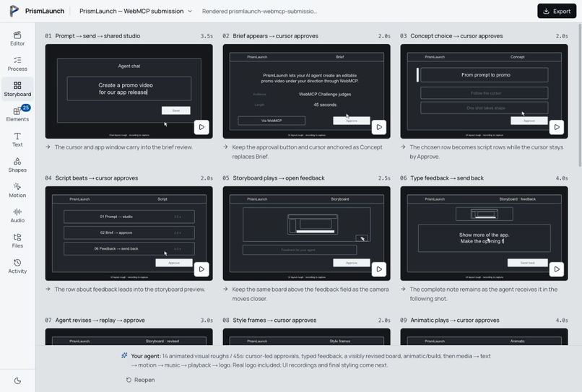This screenshot has height=392, width=582.
Task: Select the shot 05 Storyboard thumbnail
Action: [x=306, y=233]
